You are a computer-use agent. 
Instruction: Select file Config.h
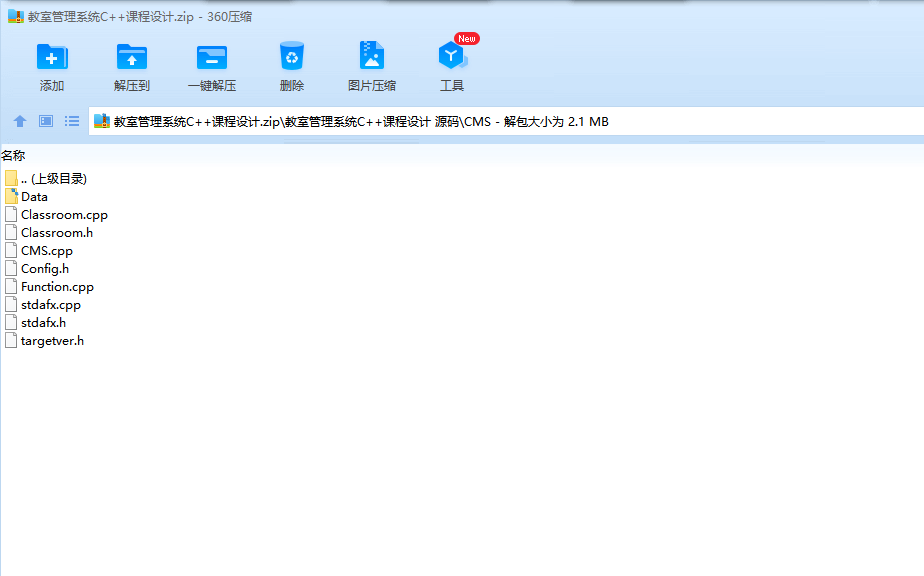pos(37,268)
